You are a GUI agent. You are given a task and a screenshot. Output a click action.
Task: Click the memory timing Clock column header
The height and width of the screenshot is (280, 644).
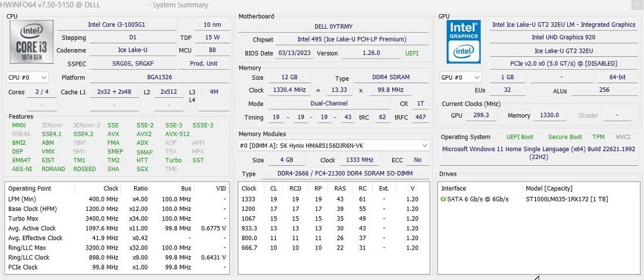tap(249, 188)
